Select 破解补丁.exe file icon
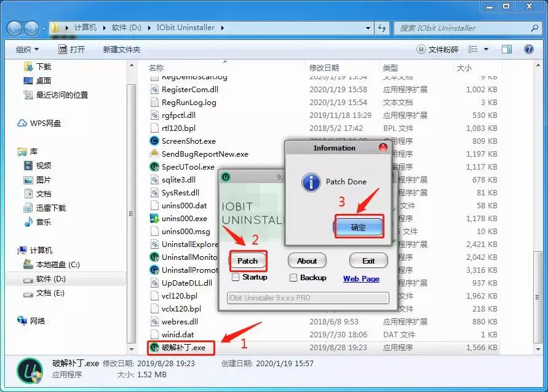 [154, 347]
